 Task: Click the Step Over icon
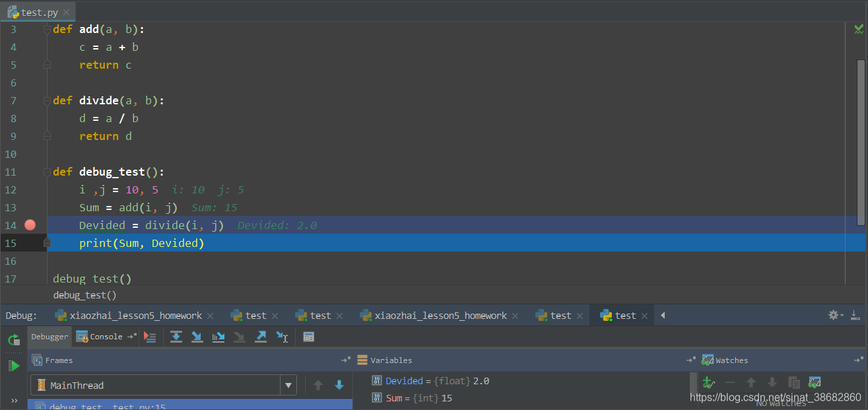(176, 337)
